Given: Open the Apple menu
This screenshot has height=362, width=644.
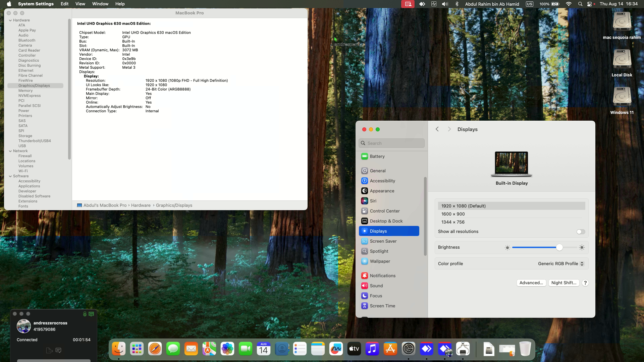Looking at the screenshot, I should 9,4.
